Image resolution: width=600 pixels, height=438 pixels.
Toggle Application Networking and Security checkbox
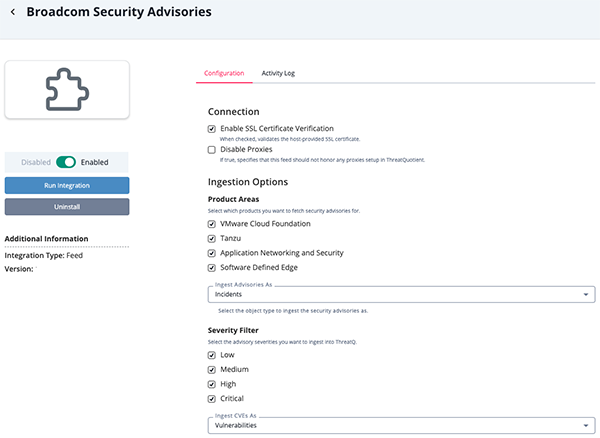(x=212, y=253)
